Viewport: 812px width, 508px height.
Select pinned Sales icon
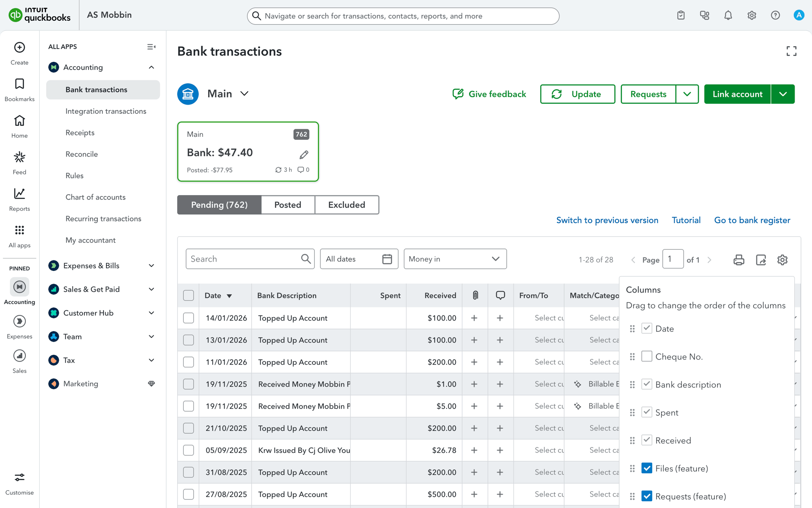(19, 356)
